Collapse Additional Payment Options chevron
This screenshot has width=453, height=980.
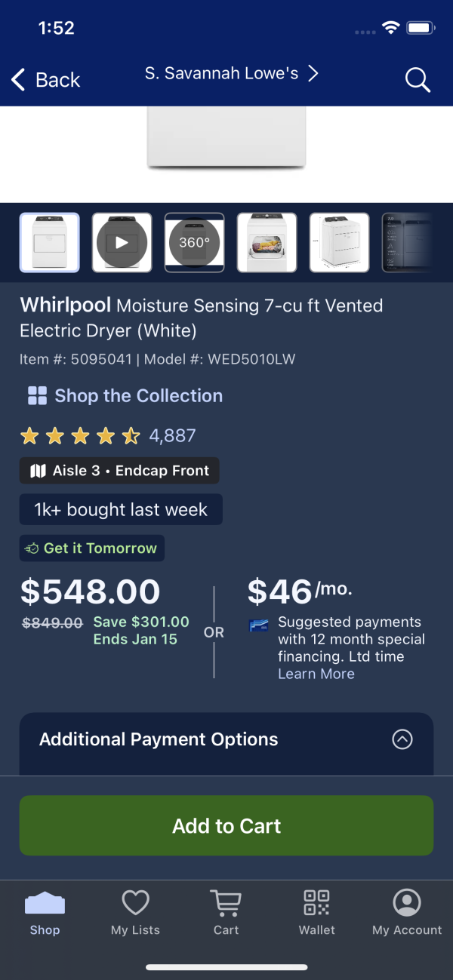click(x=402, y=739)
